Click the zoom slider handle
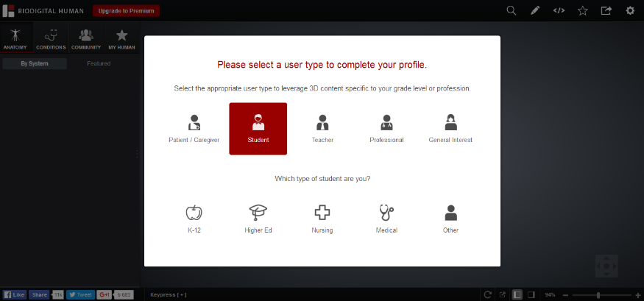The image size is (644, 301). tap(598, 295)
